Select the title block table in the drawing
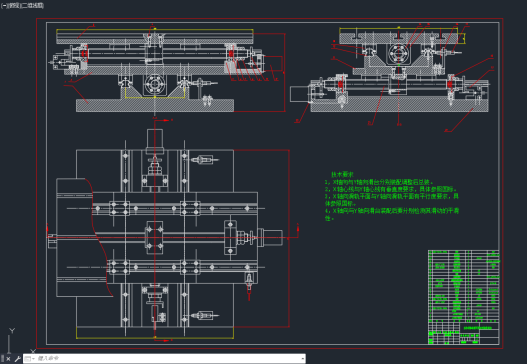 pyautogui.click(x=463, y=297)
